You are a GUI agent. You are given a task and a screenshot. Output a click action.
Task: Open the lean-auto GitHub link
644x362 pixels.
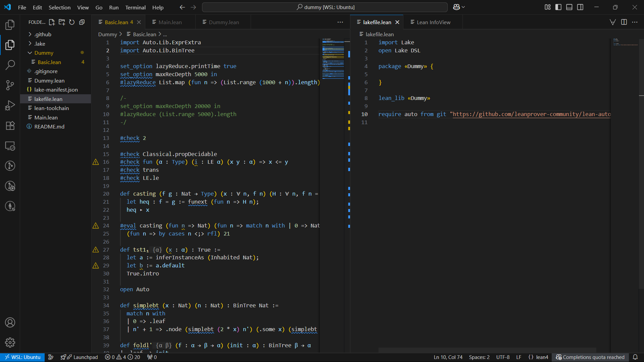[x=531, y=114]
